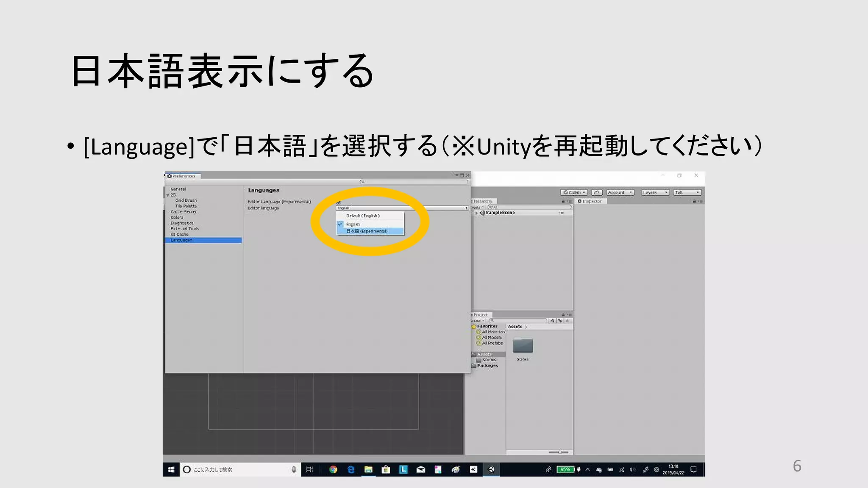Click the volume tray icon
Viewport: 868px width, 488px height.
click(x=633, y=469)
